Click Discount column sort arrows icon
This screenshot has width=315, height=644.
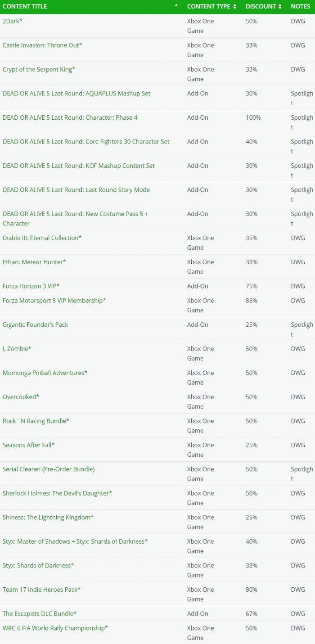point(280,7)
